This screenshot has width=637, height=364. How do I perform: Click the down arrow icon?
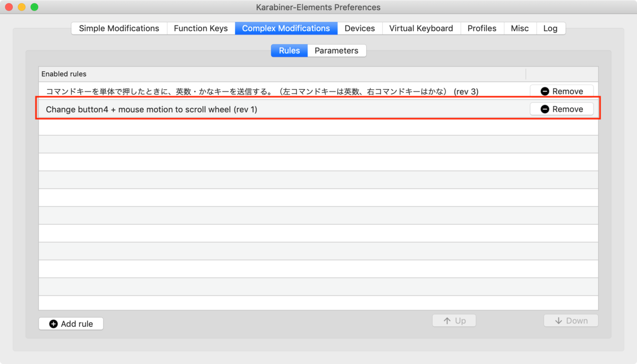point(558,320)
